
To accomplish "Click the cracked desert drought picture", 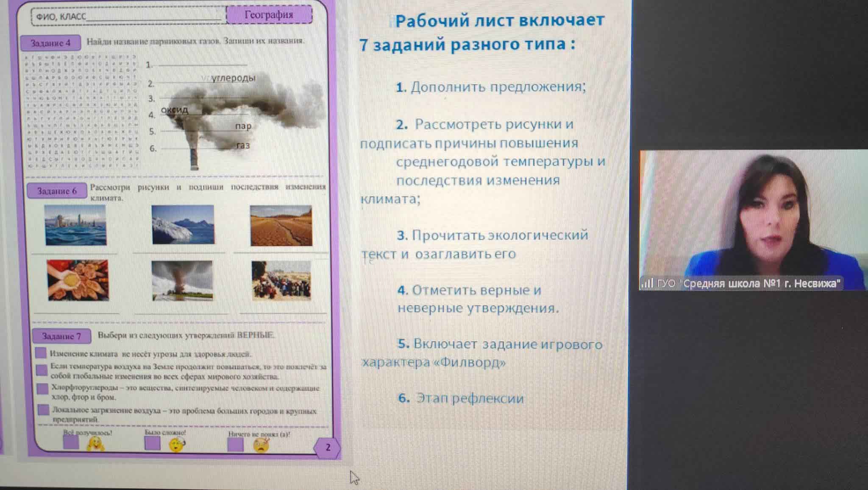I will [x=281, y=226].
